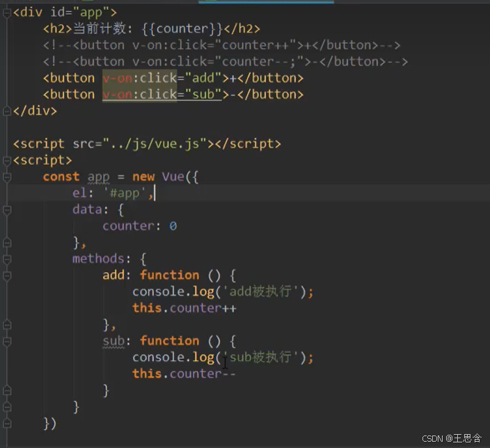
Task: Click the underlined sub method name
Action: 113,341
